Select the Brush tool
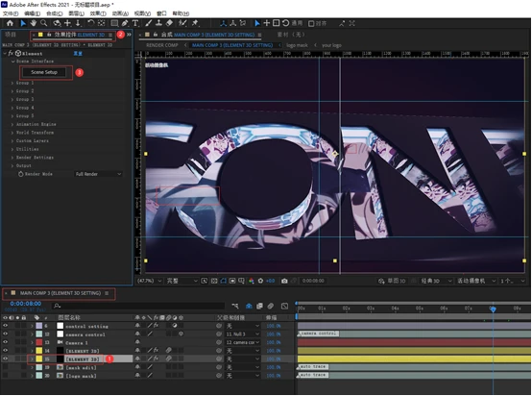Viewport: 532px width, 396px height. 149,23
